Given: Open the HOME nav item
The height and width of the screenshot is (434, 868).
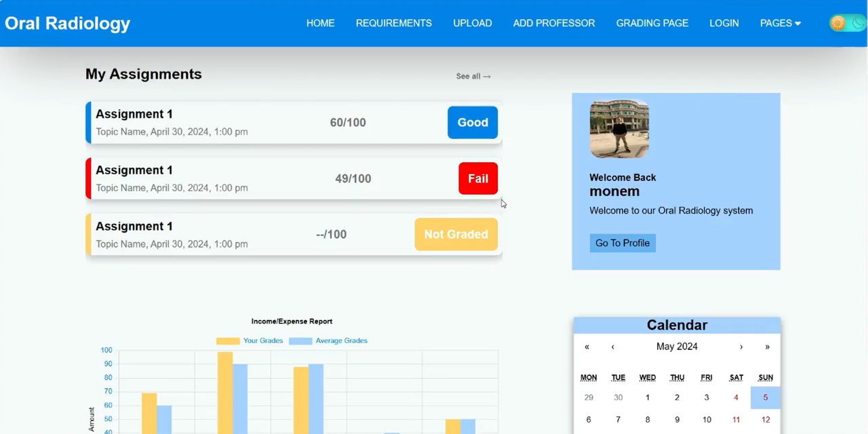Looking at the screenshot, I should pyautogui.click(x=321, y=23).
